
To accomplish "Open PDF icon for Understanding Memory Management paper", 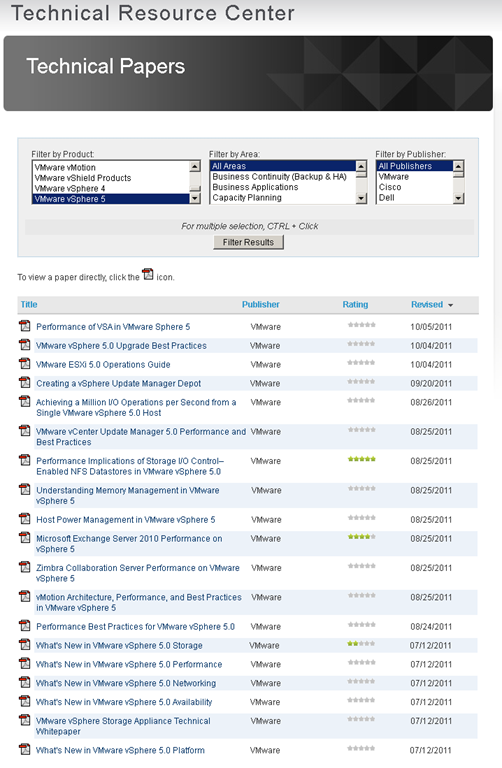I will coord(24,490).
